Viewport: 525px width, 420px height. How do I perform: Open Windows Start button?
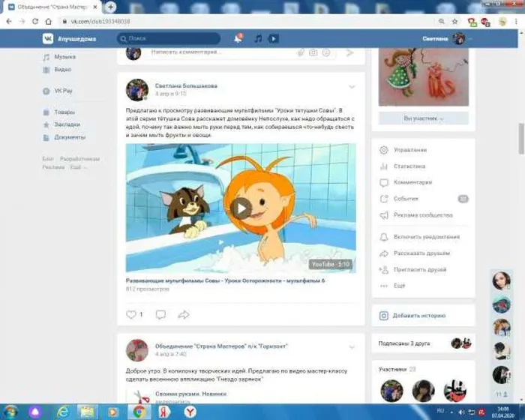pyautogui.click(x=10, y=412)
